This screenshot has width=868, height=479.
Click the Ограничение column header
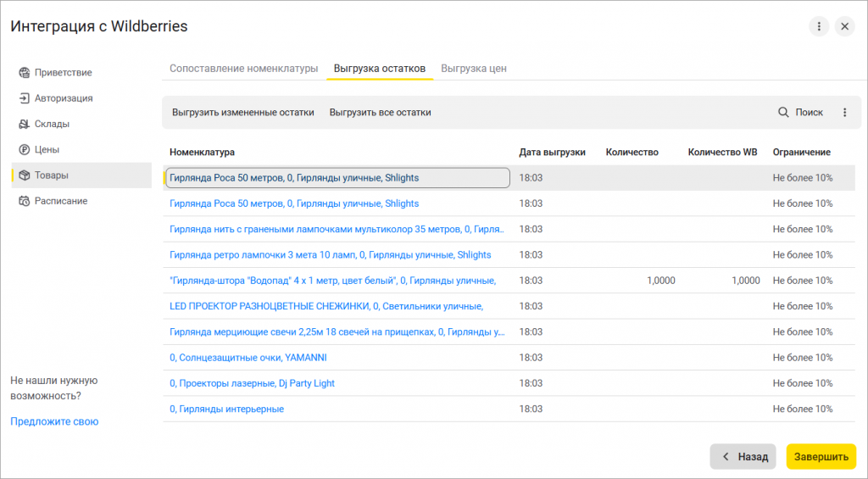[x=802, y=153]
